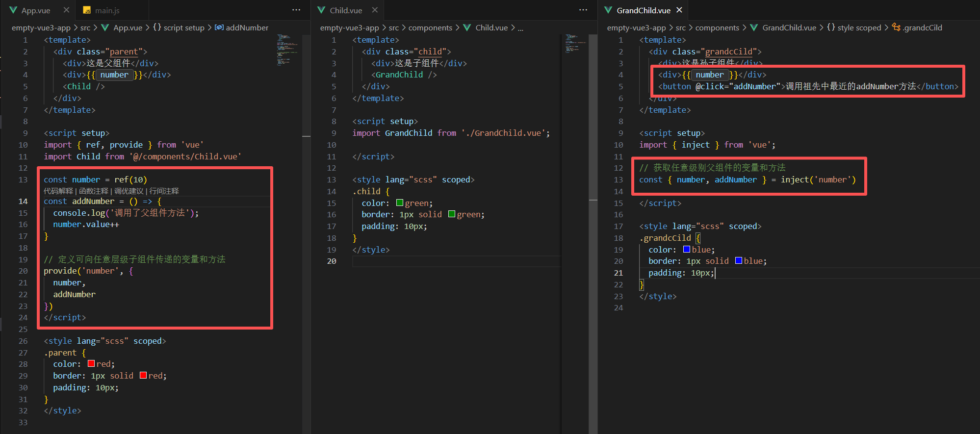The height and width of the screenshot is (434, 980).
Task: Click line number 14 in App.vue
Action: [x=23, y=201]
